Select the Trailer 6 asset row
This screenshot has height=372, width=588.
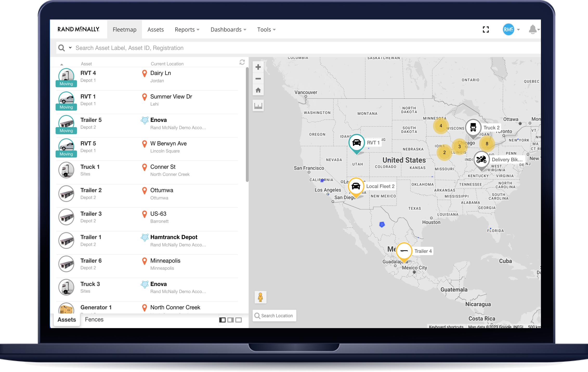(x=147, y=266)
